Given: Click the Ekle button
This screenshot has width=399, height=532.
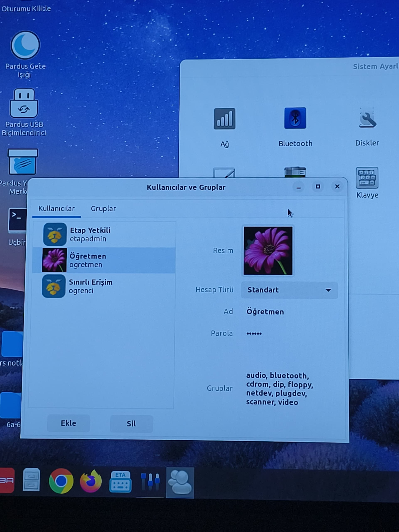Looking at the screenshot, I should tap(69, 423).
